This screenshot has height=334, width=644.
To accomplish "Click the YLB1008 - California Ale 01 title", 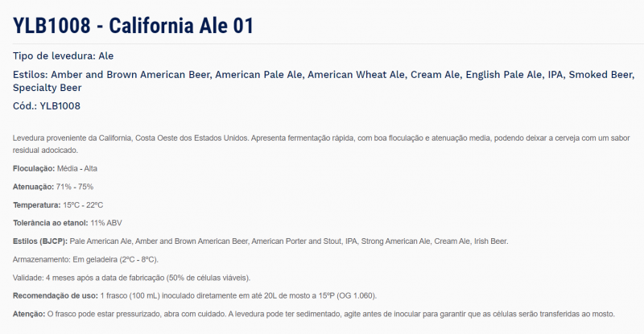I will [x=134, y=26].
